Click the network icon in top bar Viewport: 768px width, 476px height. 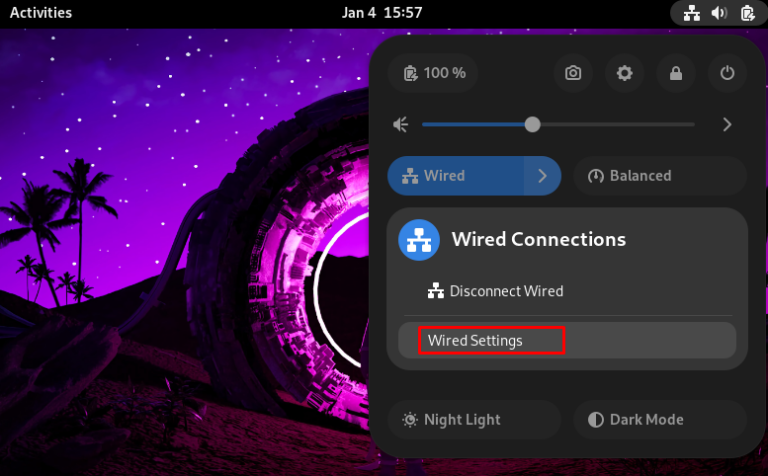tap(691, 13)
